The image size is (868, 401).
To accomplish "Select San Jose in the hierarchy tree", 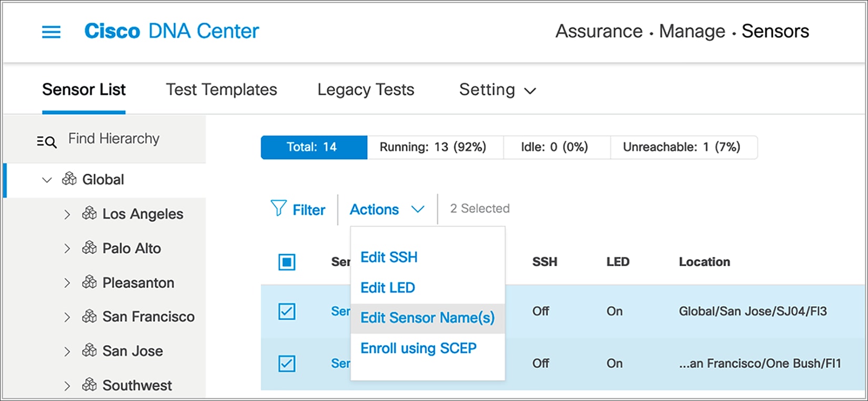I will [133, 351].
